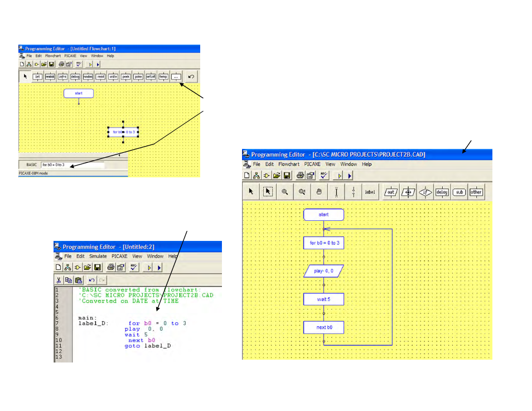The image size is (532, 411).
Task: Select the 'wait 5' cell in PROJECT2B.CAD flowchart
Action: (323, 299)
